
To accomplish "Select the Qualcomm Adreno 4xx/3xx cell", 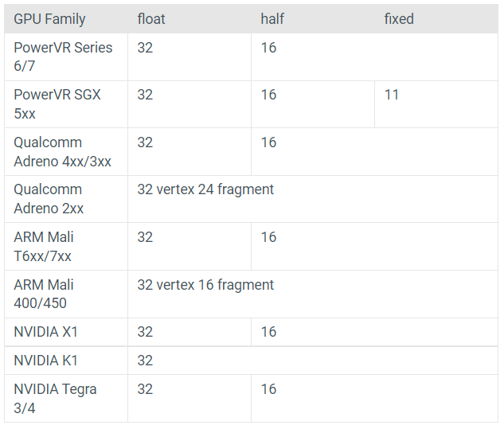I will pyautogui.click(x=62, y=151).
